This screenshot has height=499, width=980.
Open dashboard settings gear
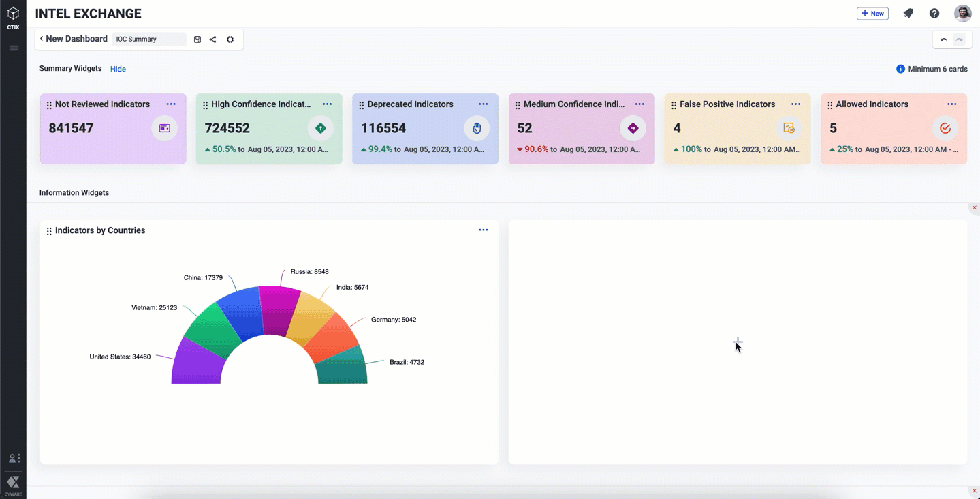[x=230, y=40]
